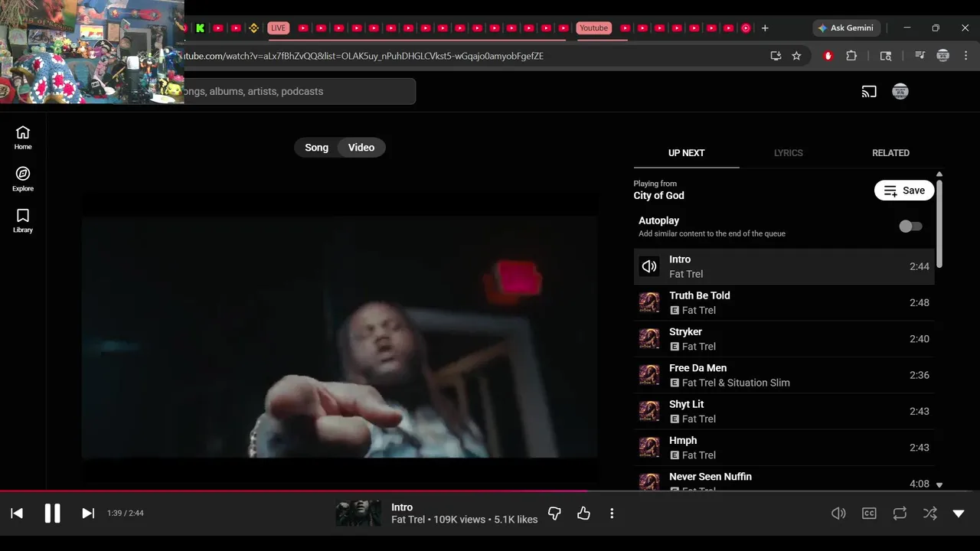This screenshot has width=980, height=551.
Task: Open the Youtube tab group
Action: (593, 28)
